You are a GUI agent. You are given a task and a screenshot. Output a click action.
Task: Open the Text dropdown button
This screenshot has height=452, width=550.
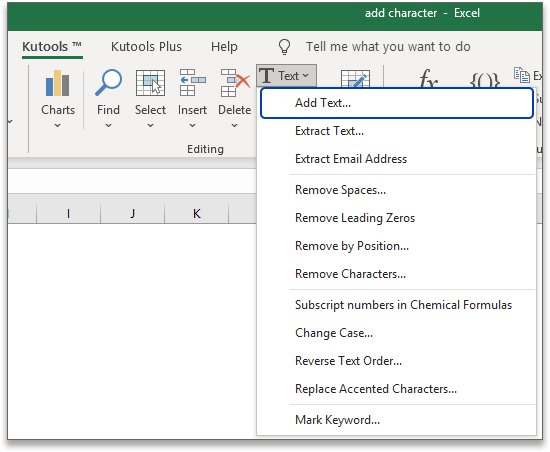[x=286, y=75]
